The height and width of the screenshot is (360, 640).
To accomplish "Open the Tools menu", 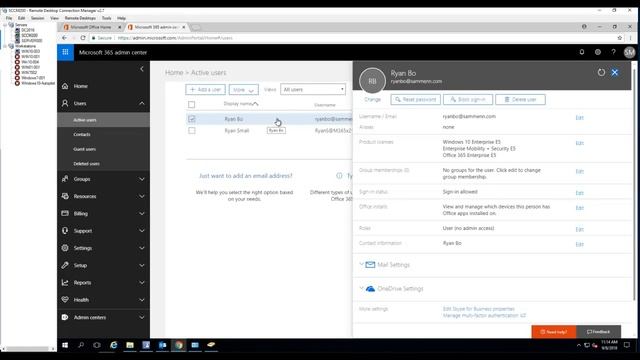I will (x=107, y=18).
